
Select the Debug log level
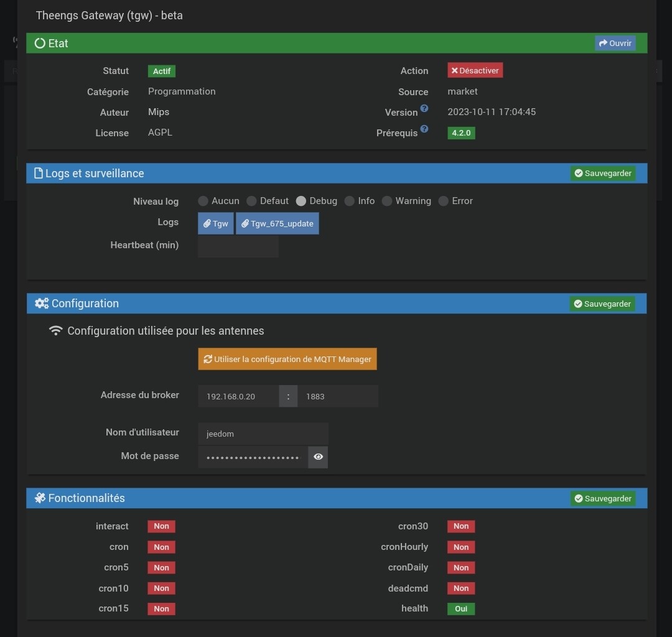coord(301,201)
